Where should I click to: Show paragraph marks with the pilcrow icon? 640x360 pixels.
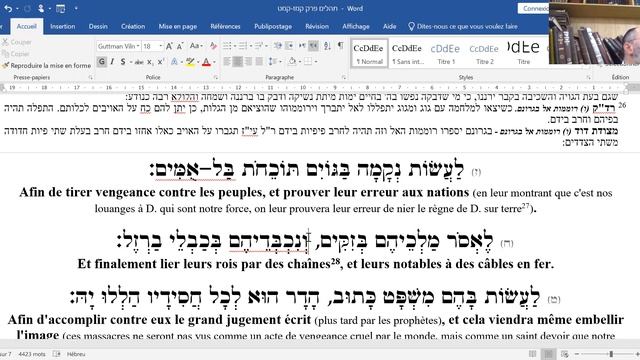[x=340, y=46]
